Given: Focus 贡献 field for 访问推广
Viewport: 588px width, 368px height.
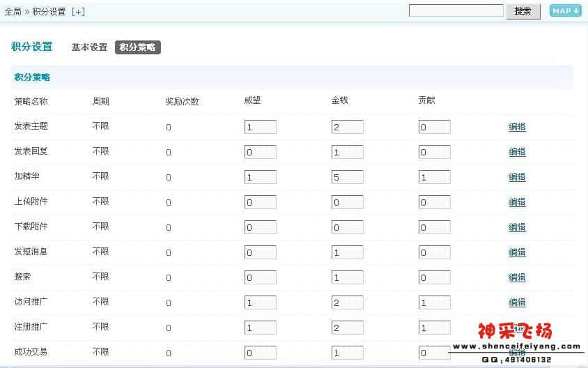Looking at the screenshot, I should tap(434, 302).
